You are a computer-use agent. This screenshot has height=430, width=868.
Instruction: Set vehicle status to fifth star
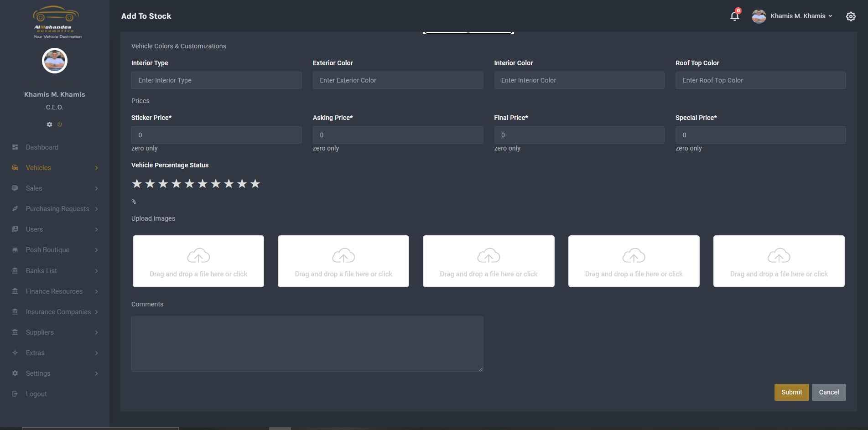(189, 184)
